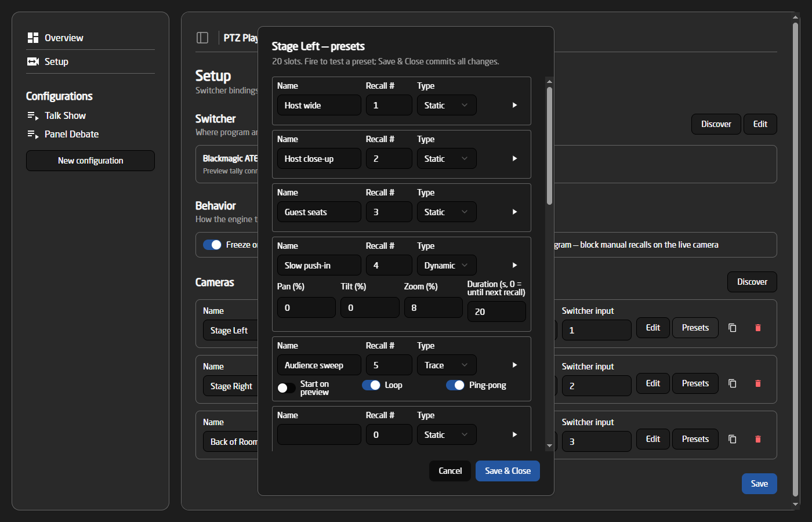Create a New configuration
Viewport: 812px width, 522px height.
click(90, 161)
